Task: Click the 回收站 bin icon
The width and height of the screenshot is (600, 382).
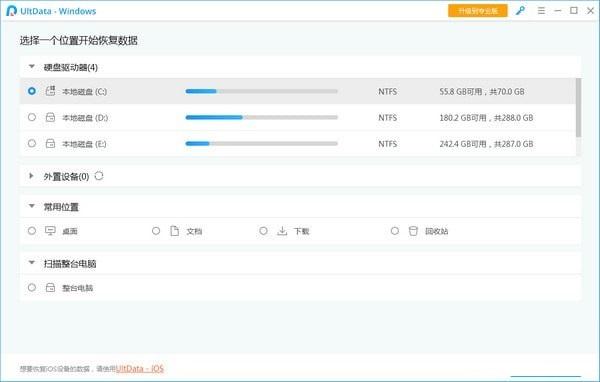Action: (x=413, y=231)
